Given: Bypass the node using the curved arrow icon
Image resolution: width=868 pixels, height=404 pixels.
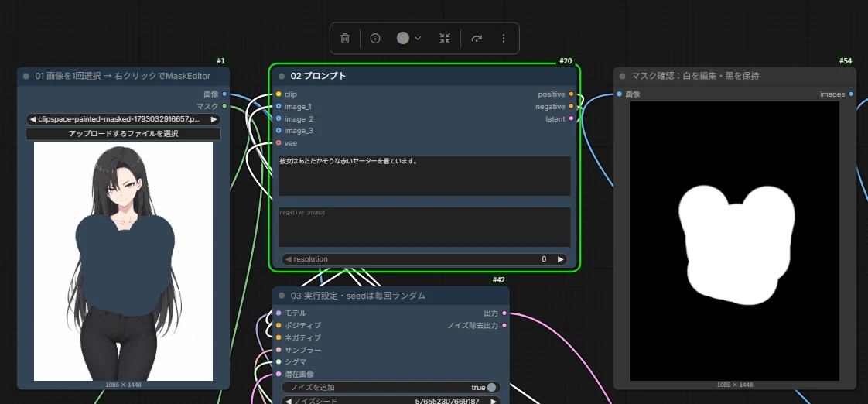Looking at the screenshot, I should point(477,38).
